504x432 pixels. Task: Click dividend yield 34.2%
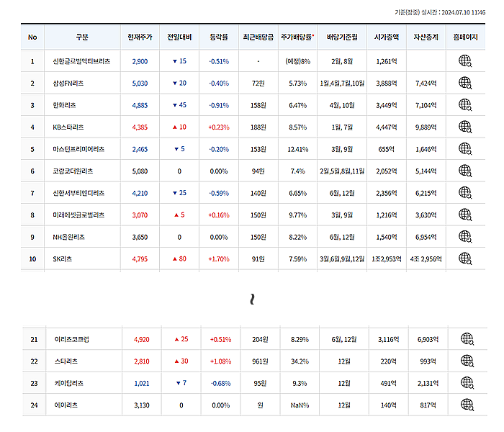[300, 361]
